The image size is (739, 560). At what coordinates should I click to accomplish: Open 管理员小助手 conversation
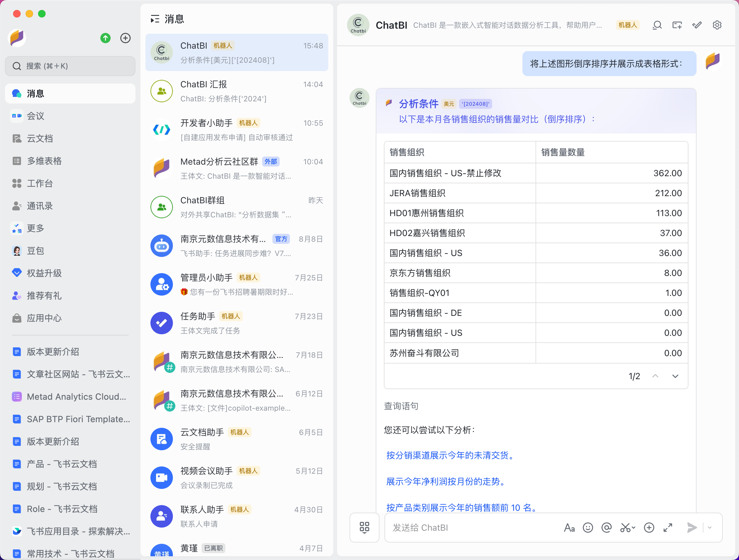point(237,284)
